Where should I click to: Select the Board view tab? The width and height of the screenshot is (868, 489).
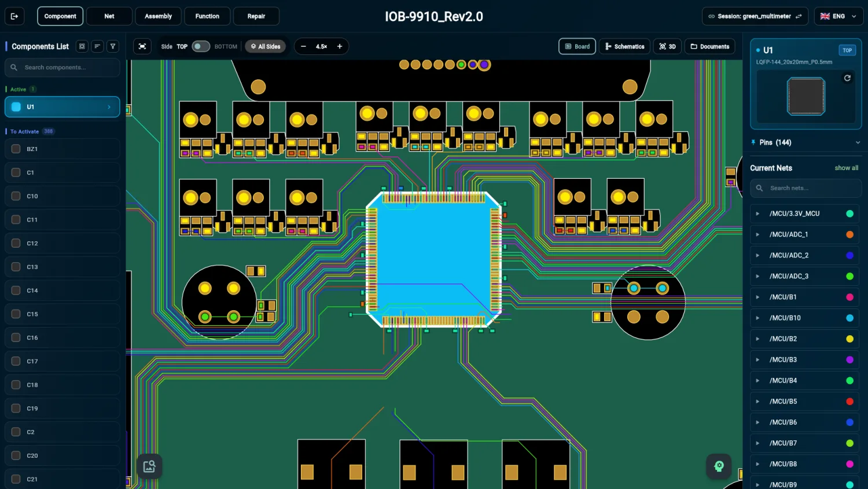578,46
